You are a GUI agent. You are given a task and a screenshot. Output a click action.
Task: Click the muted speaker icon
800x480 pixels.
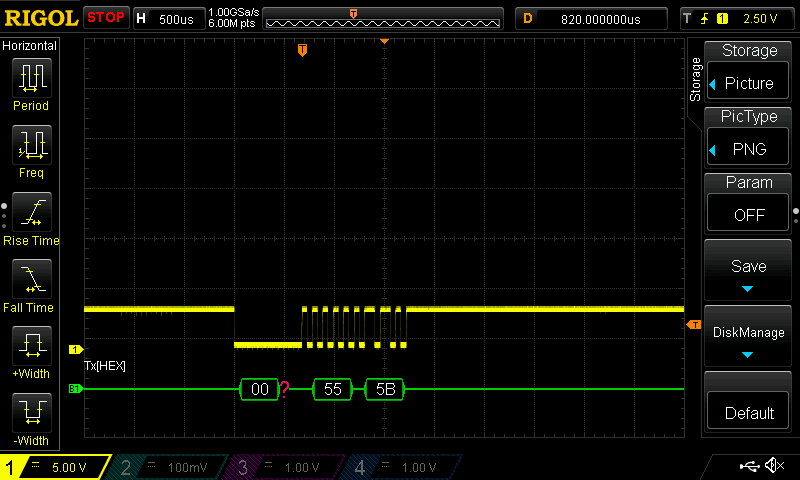[x=775, y=465]
